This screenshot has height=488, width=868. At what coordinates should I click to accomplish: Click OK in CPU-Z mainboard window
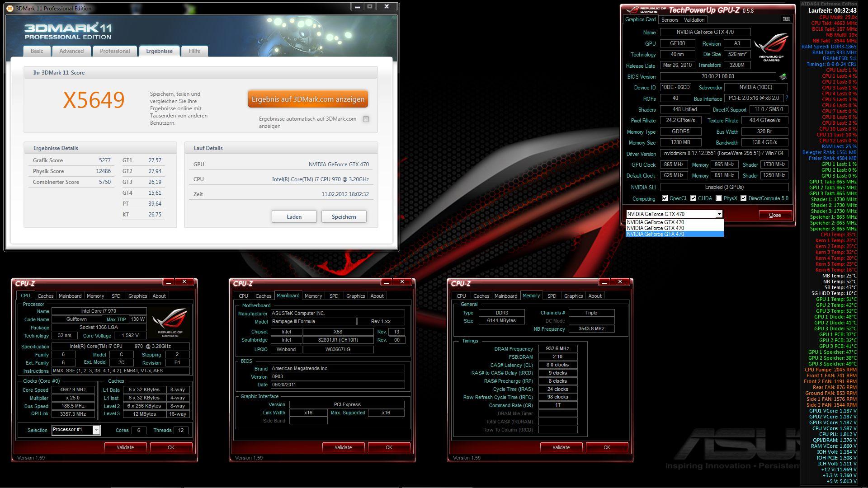pyautogui.click(x=389, y=447)
